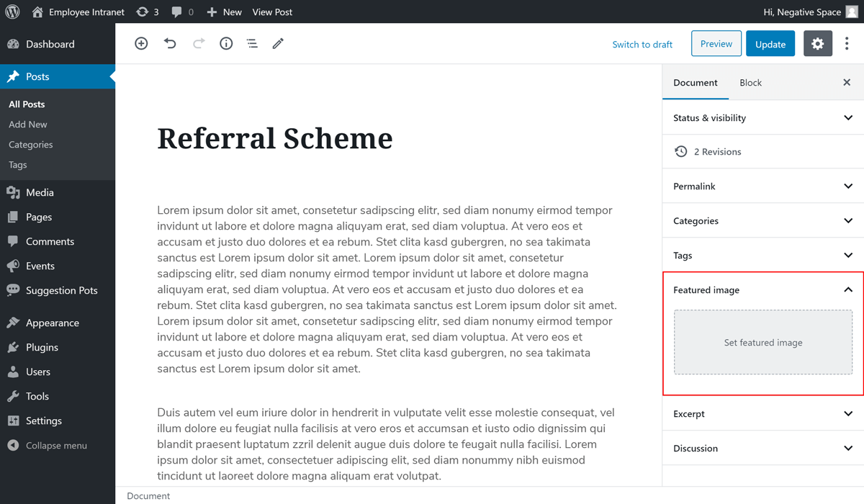
Task: Switch to the Block tab
Action: coord(750,83)
